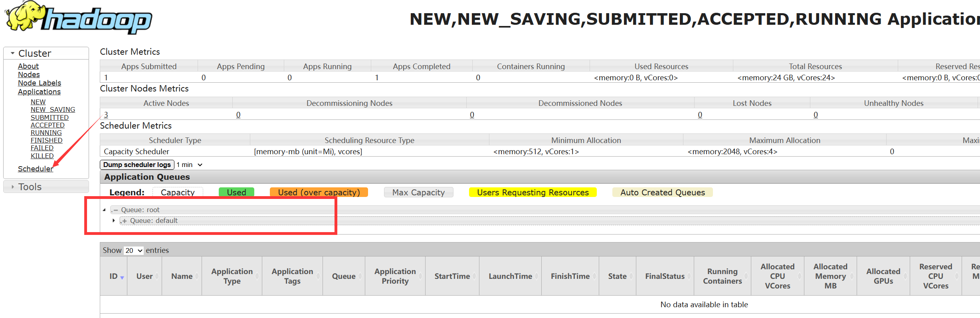Sort table by Allocated Memory MB column
Screen dimensions: 980x318
coord(830,276)
